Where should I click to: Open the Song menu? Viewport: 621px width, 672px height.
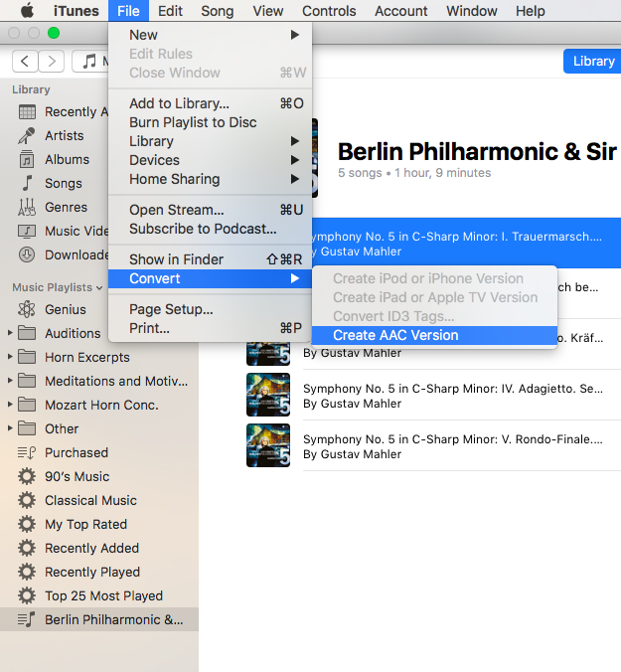[x=218, y=11]
